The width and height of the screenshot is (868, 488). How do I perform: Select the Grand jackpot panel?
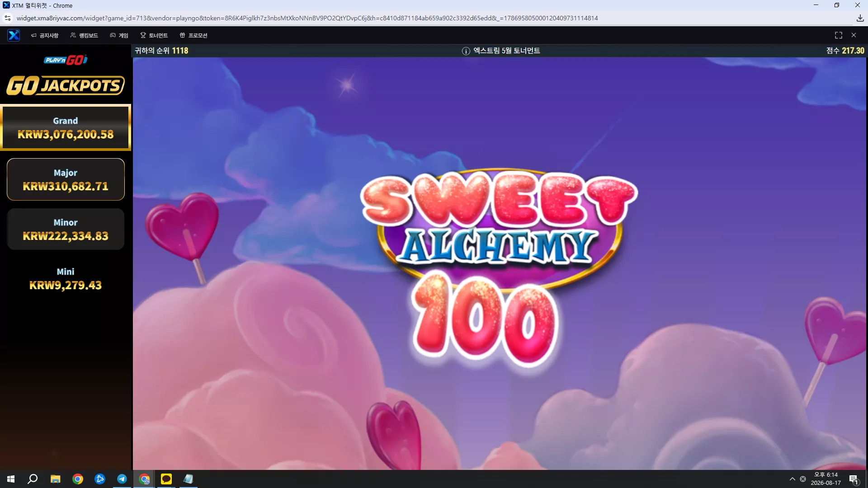(x=66, y=127)
